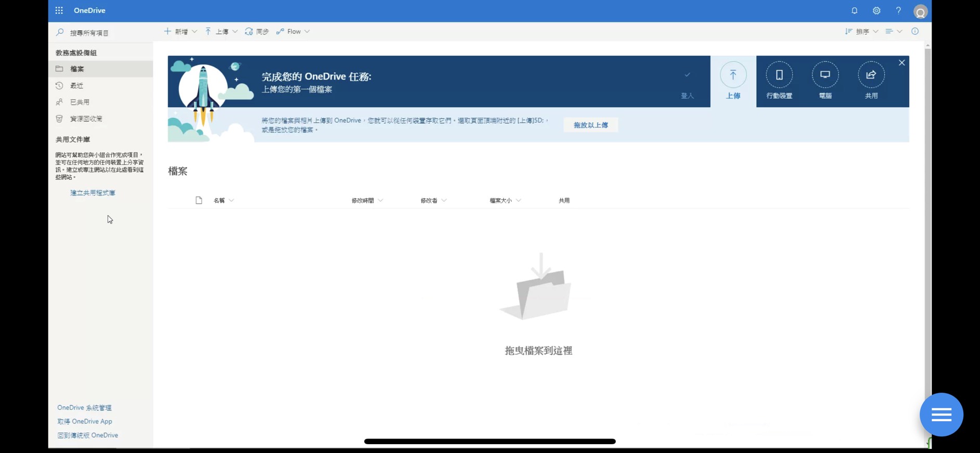Click the file type column icon

point(199,200)
